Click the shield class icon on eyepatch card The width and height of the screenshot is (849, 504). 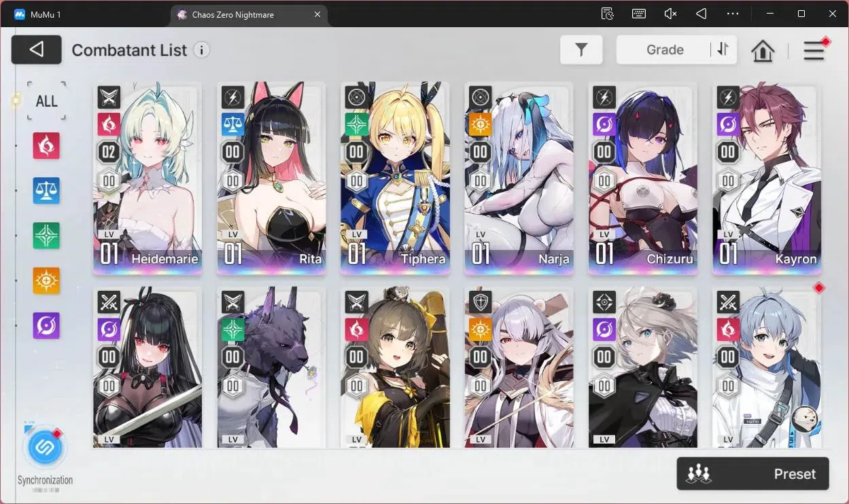[x=480, y=302]
